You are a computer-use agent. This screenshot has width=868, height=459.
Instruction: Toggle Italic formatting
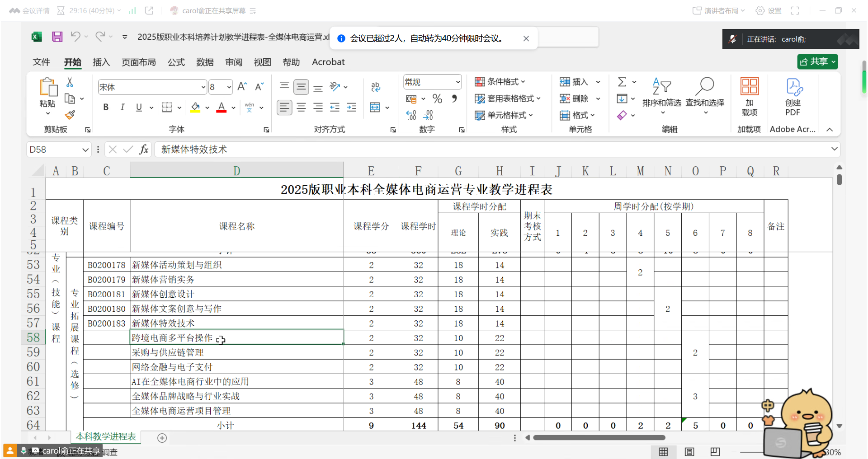122,108
